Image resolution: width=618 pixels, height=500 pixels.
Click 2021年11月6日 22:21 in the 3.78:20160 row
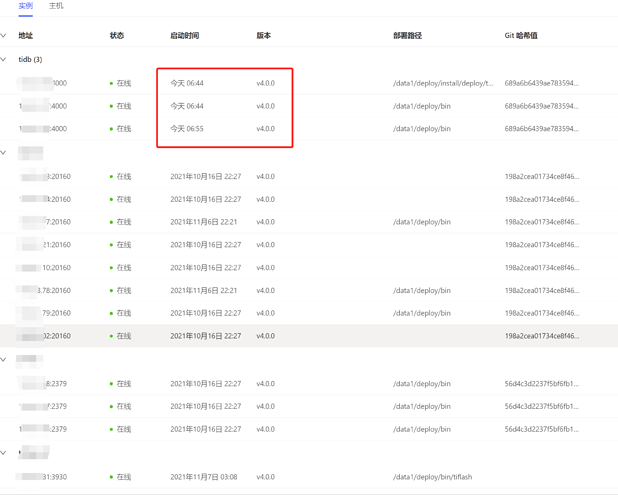pyautogui.click(x=204, y=290)
